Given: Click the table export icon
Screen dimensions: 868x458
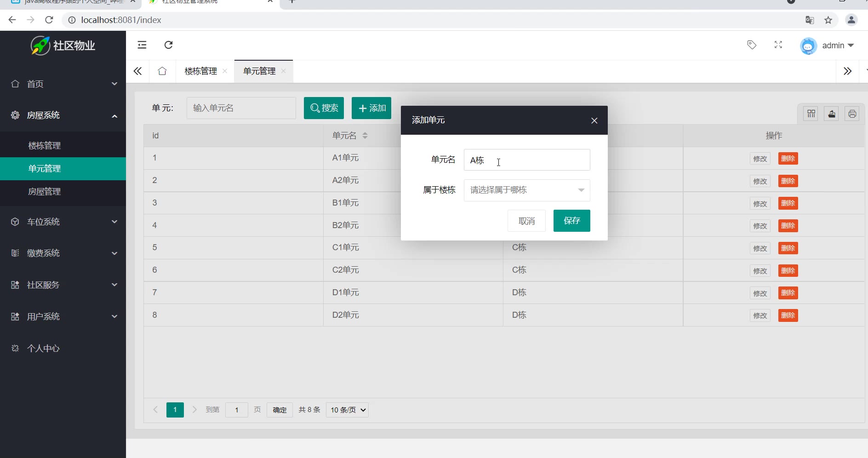Looking at the screenshot, I should (x=832, y=114).
